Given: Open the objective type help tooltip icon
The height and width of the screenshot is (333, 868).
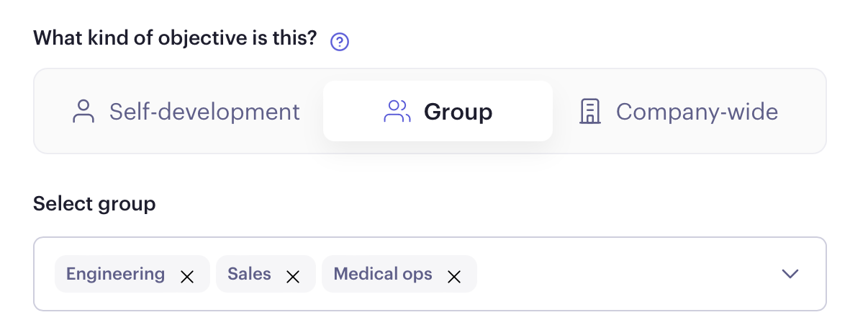Looking at the screenshot, I should click(x=340, y=42).
